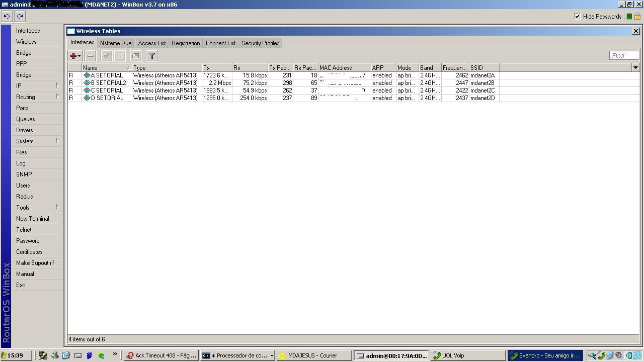Sort by the SSID column header
Image resolution: width=644 pixels, height=362 pixels.
484,68
